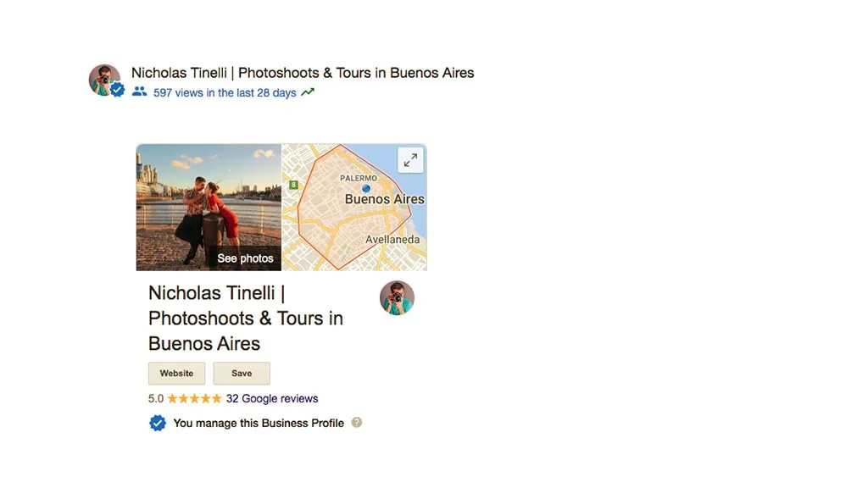Click the green trending arrow after views text
Screen dimensions: 868x488
click(x=307, y=91)
